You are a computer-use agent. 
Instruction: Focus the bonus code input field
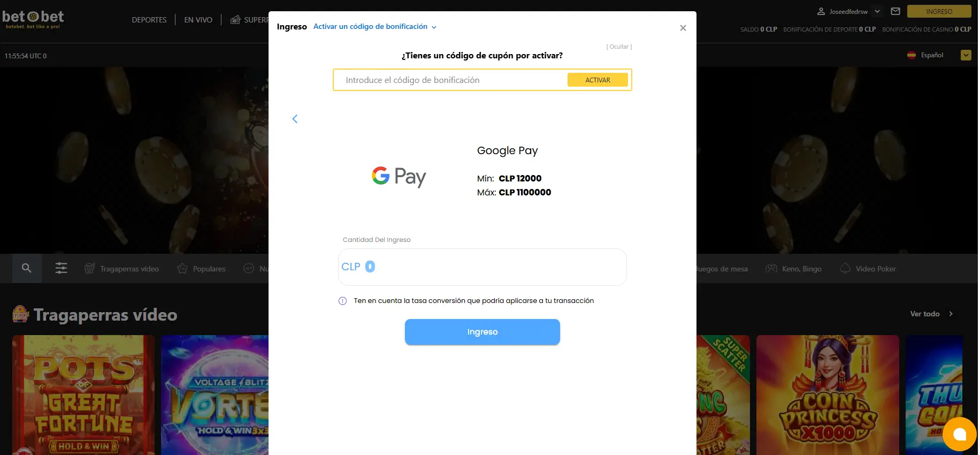point(450,80)
